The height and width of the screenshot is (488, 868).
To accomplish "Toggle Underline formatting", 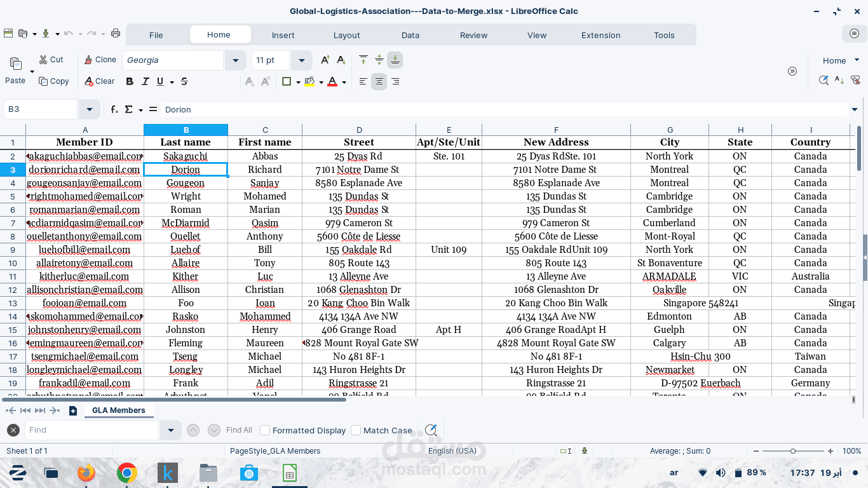I will [x=161, y=81].
